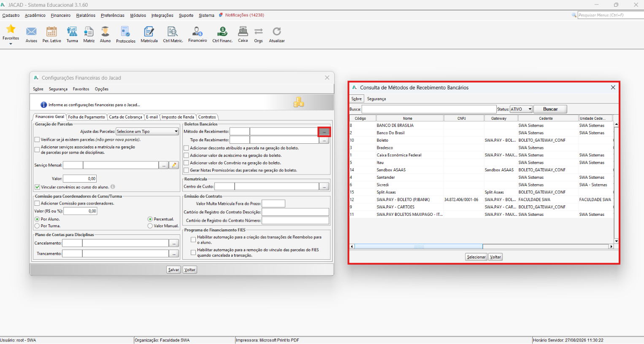Open Trancamento lookup button

174,253
